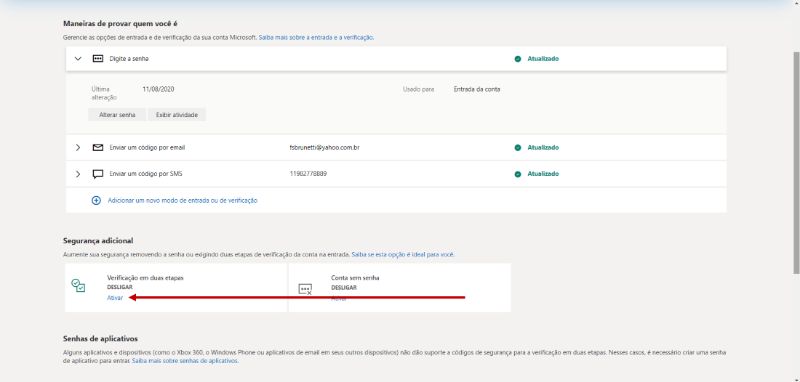Activate two-step verification via Ativar link
800x382 pixels.
coord(115,298)
